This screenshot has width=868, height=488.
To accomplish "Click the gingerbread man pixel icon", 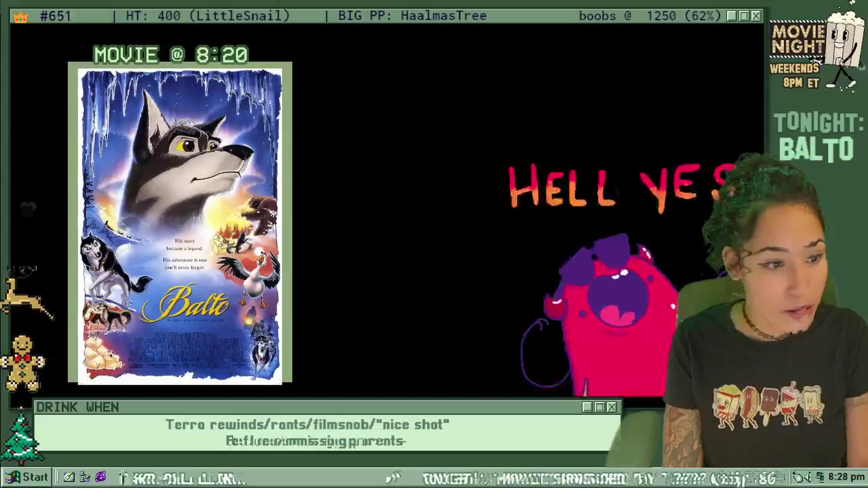I will click(22, 363).
